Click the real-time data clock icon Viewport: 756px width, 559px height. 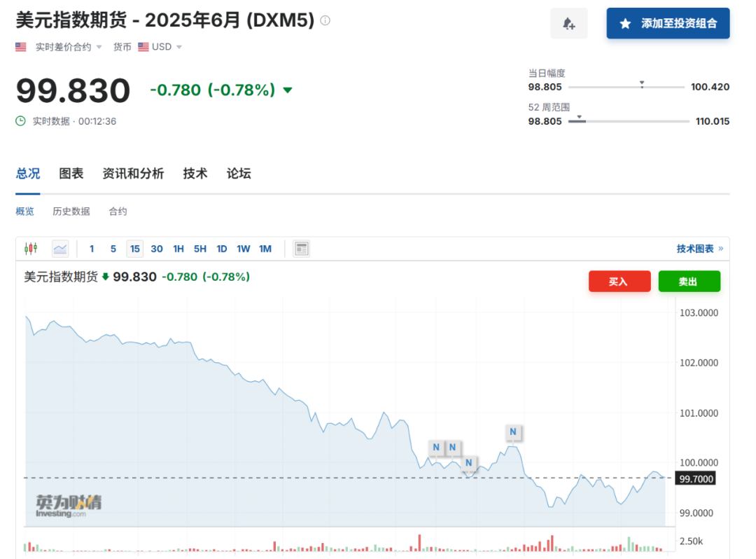point(21,121)
